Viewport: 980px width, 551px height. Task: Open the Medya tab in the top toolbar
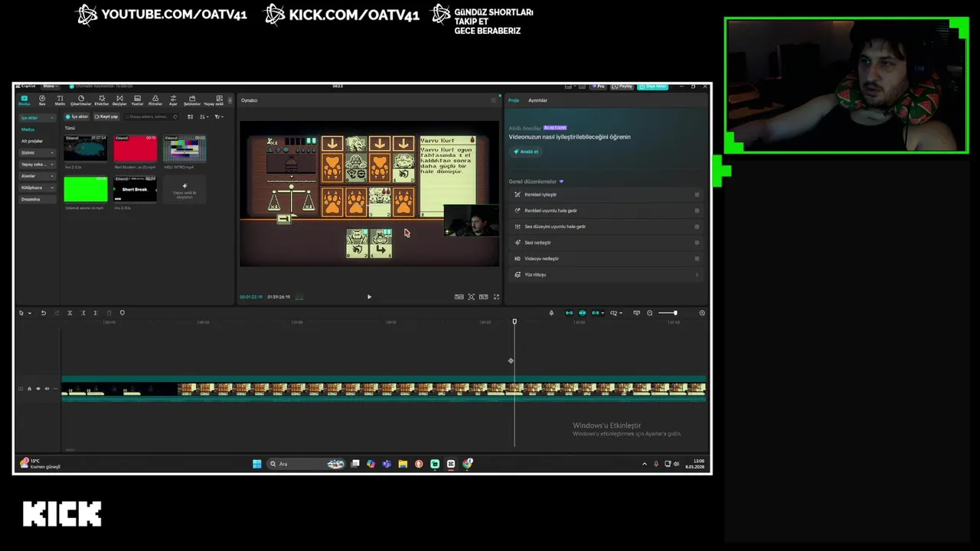[x=24, y=100]
